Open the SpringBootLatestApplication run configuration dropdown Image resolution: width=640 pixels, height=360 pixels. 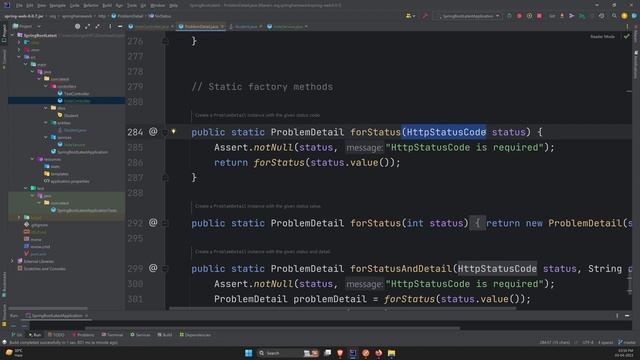(469, 16)
